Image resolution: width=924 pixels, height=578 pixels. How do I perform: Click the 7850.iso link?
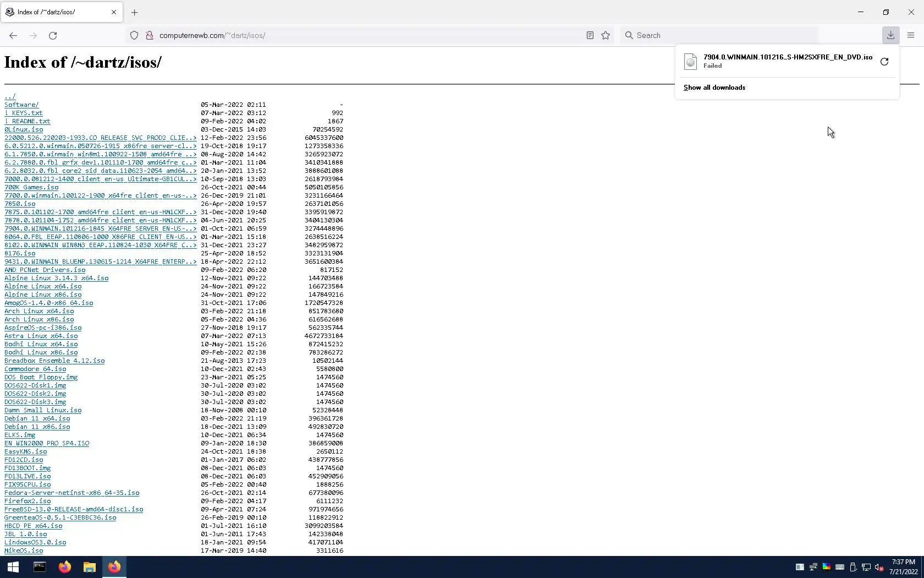coord(20,204)
